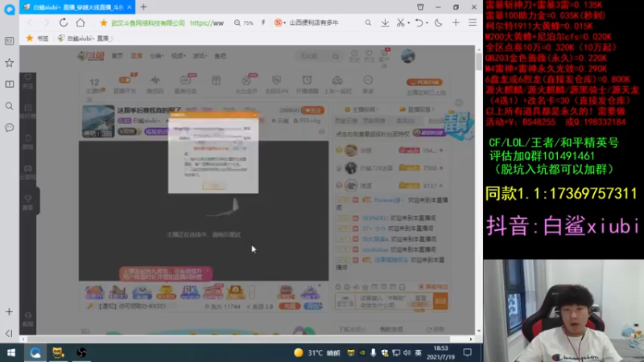Image resolution: width=644 pixels, height=362 pixels.
Task: Click the orange button in popup dialog
Action: click(x=214, y=186)
